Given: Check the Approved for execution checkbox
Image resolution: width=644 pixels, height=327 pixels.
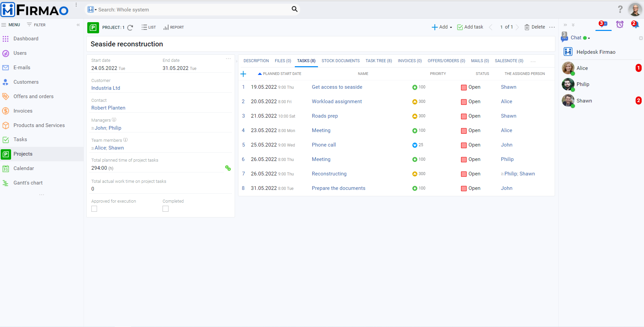Looking at the screenshot, I should tap(94, 209).
